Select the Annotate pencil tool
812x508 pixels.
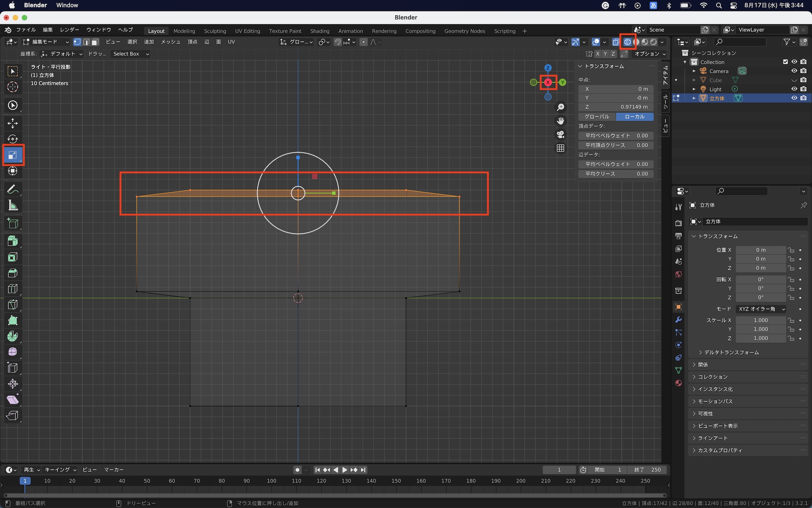click(x=13, y=189)
